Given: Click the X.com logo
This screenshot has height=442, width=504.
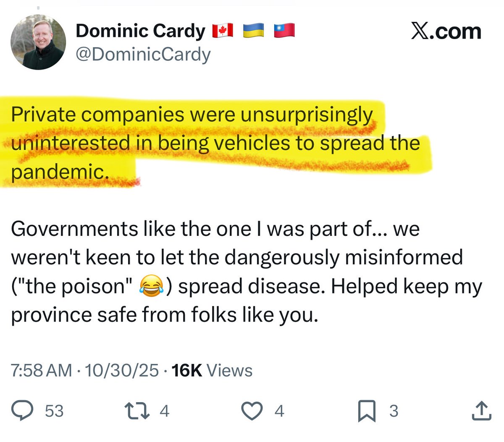Looking at the screenshot, I should (446, 31).
